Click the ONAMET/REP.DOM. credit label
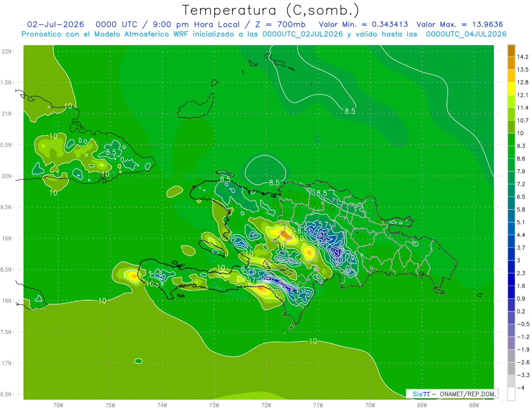The height and width of the screenshot is (411, 532). [x=468, y=394]
